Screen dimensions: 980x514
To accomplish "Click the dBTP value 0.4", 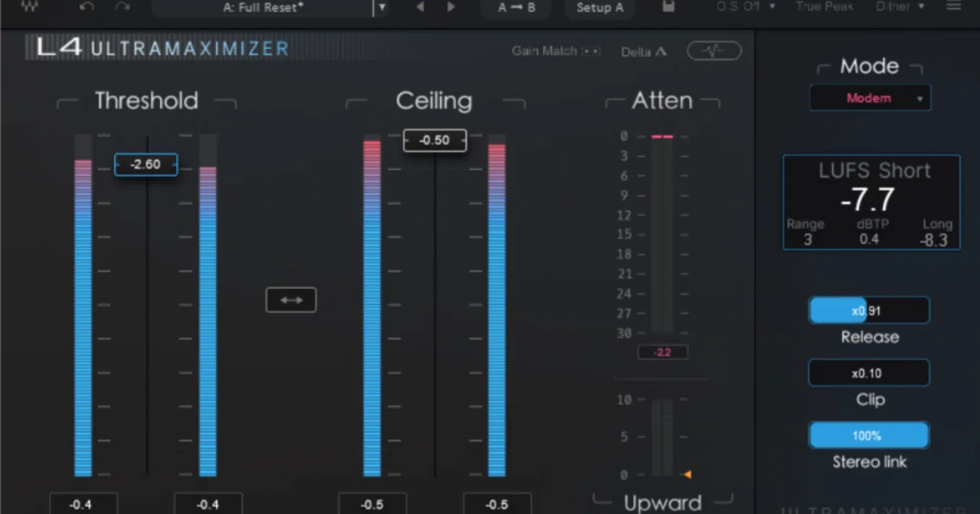I will (x=870, y=240).
